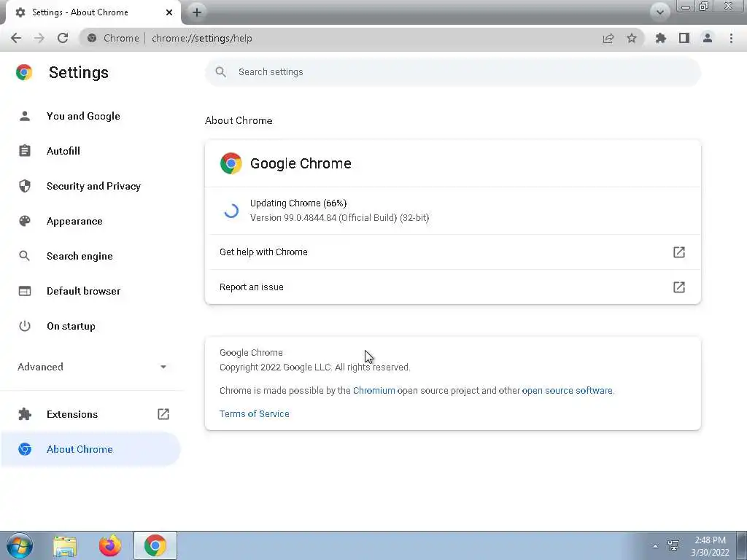
Task: Open the Windows Start button
Action: (x=20, y=545)
